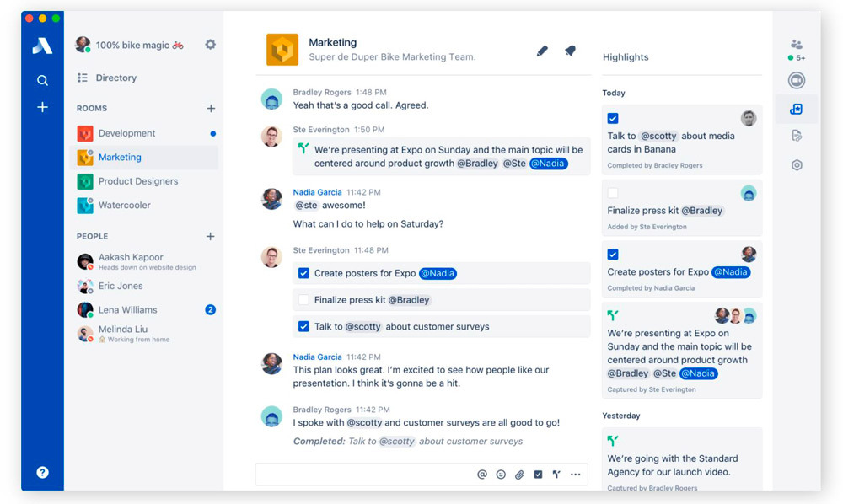The image size is (843, 504).
Task: Click the pencil edit icon in Marketing header
Action: coord(542,51)
